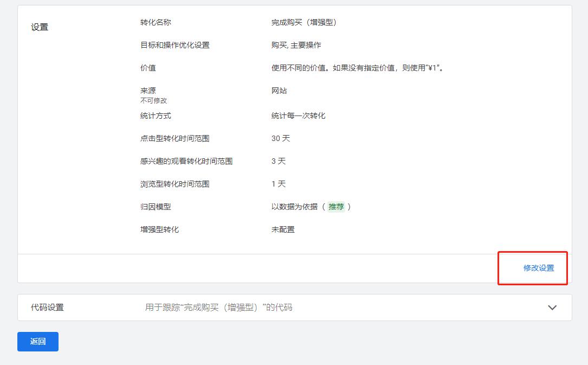Click the 返回 button
This screenshot has height=365, width=588.
click(37, 342)
